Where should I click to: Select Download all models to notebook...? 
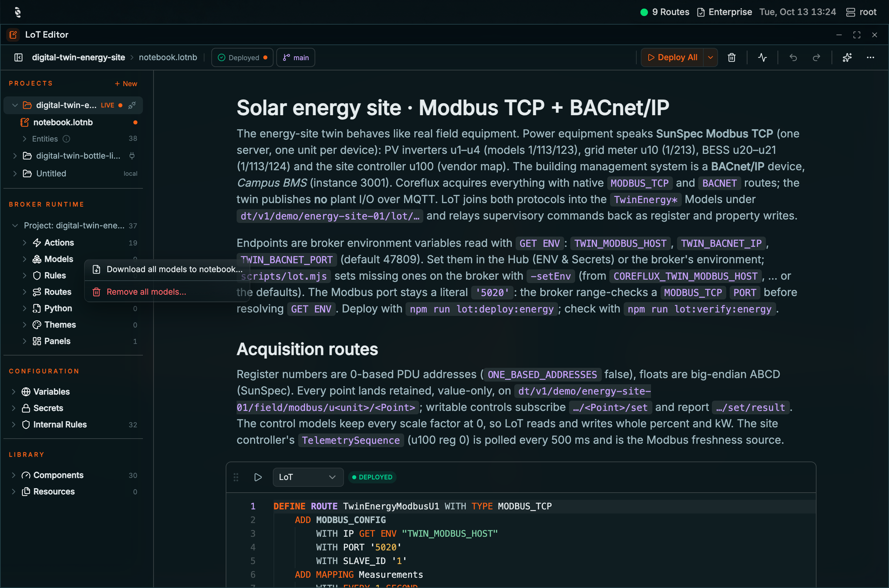click(167, 269)
